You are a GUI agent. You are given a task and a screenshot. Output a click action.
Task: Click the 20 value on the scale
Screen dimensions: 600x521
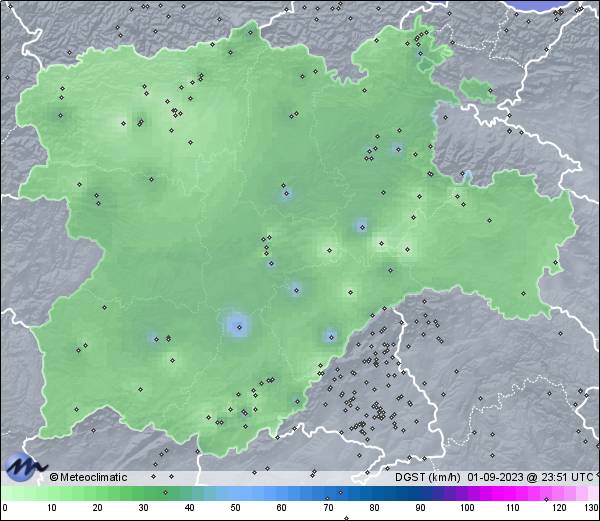pyautogui.click(x=98, y=508)
